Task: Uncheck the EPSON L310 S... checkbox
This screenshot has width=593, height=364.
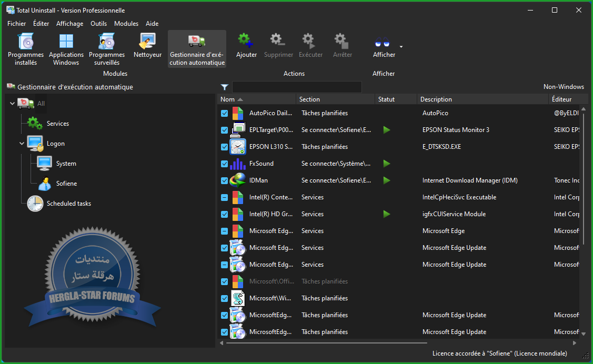Action: (224, 147)
